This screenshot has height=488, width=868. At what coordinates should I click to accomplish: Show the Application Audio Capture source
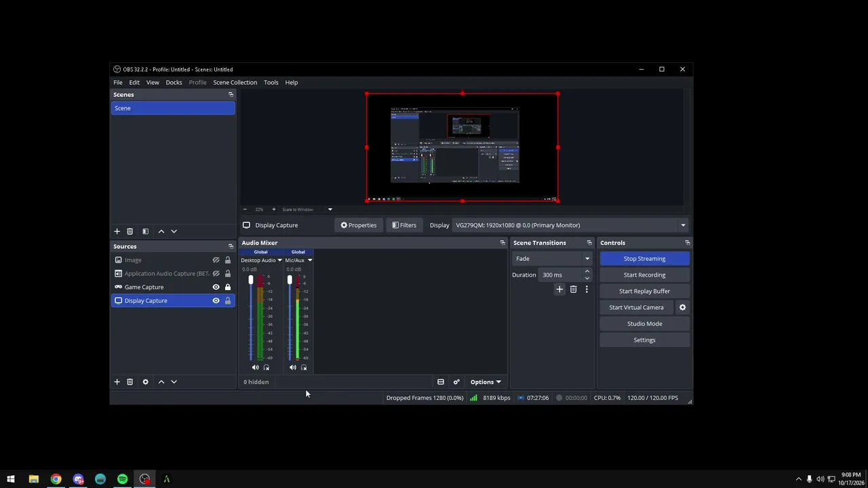pyautogui.click(x=216, y=273)
